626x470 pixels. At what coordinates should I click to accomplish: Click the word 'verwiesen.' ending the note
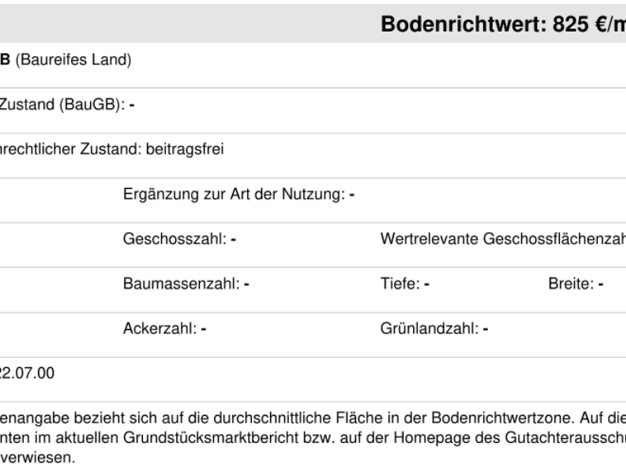[38, 458]
